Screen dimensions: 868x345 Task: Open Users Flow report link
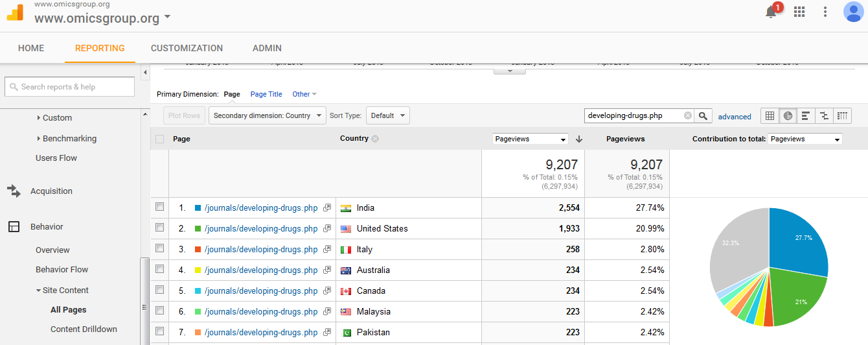coord(56,158)
